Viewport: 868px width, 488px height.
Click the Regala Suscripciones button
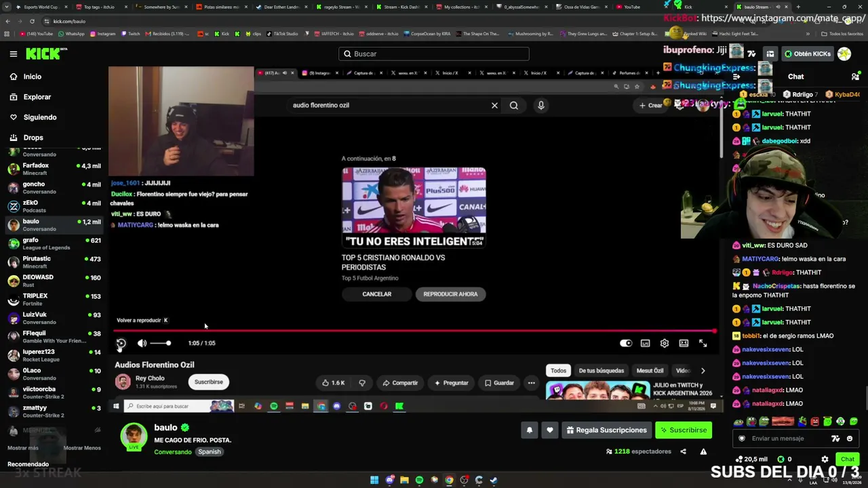606,430
